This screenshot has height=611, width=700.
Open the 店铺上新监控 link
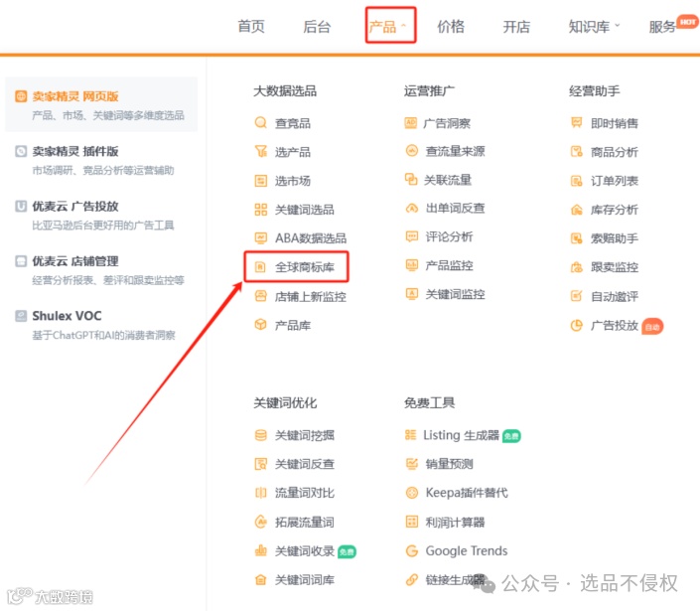(310, 296)
